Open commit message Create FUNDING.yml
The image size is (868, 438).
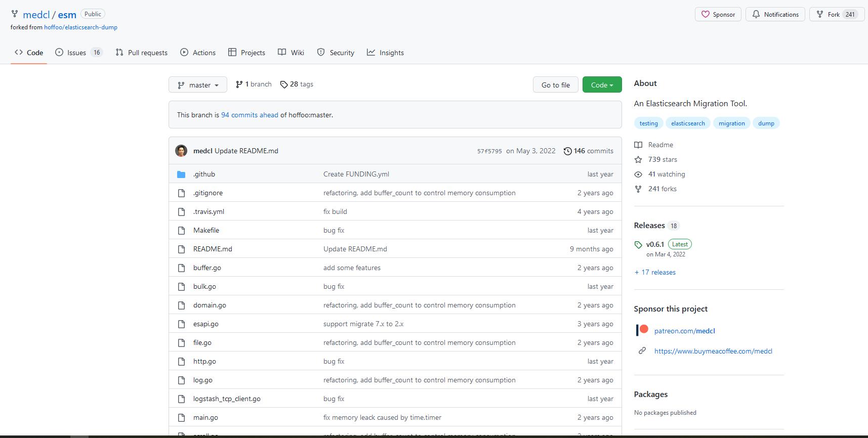point(356,174)
